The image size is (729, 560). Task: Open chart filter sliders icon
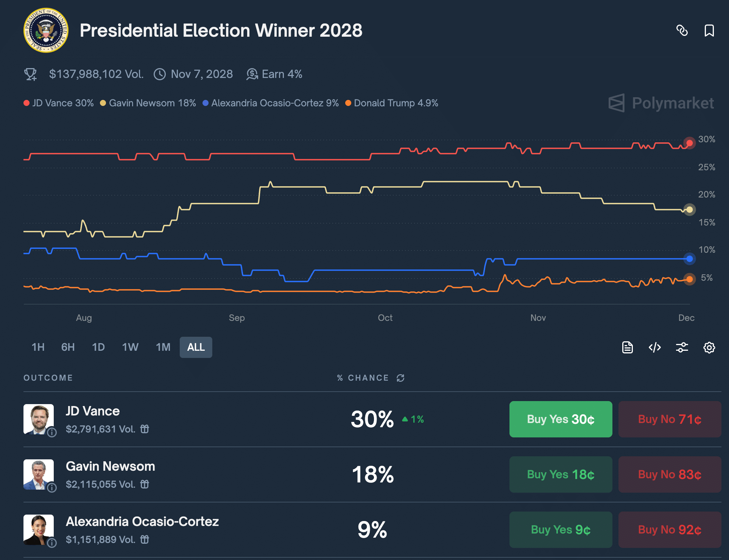pos(682,347)
